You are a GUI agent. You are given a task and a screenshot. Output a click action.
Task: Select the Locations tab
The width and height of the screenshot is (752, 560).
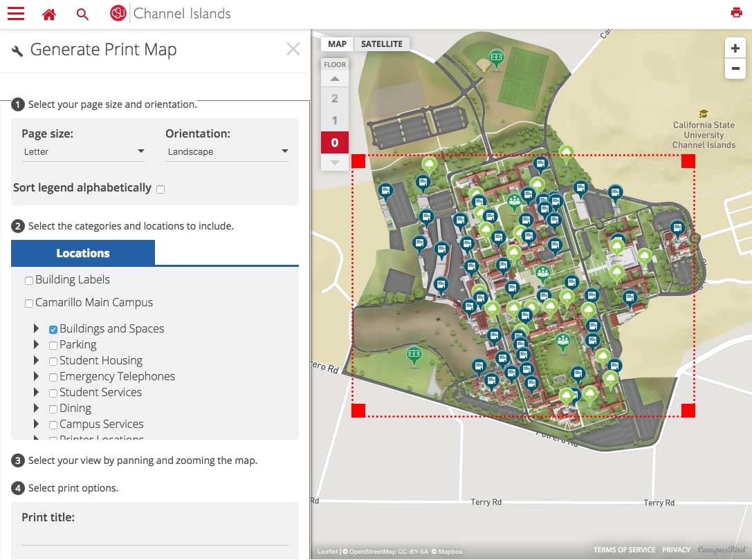coord(82,253)
